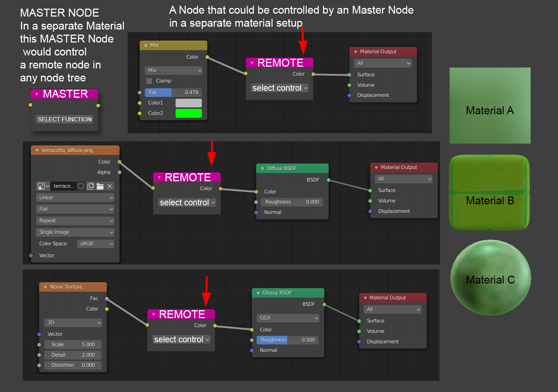Viewport: 558px width, 392px height.
Task: Open image file with the folder icon
Action: click(x=100, y=186)
